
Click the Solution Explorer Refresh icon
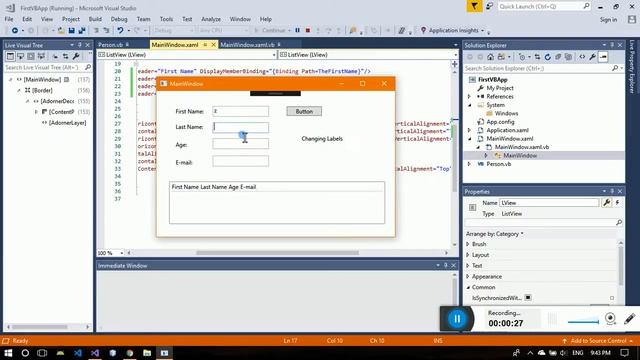click(x=547, y=57)
